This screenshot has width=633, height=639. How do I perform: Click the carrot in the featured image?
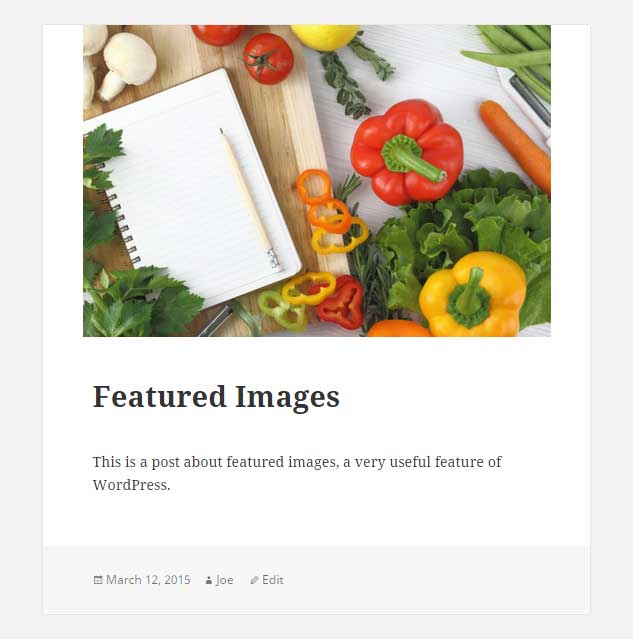pyautogui.click(x=515, y=146)
